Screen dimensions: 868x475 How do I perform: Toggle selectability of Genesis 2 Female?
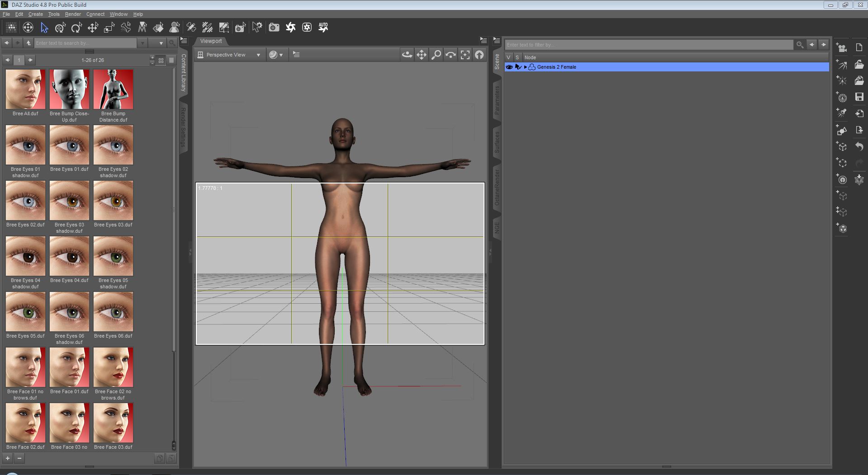[x=518, y=67]
